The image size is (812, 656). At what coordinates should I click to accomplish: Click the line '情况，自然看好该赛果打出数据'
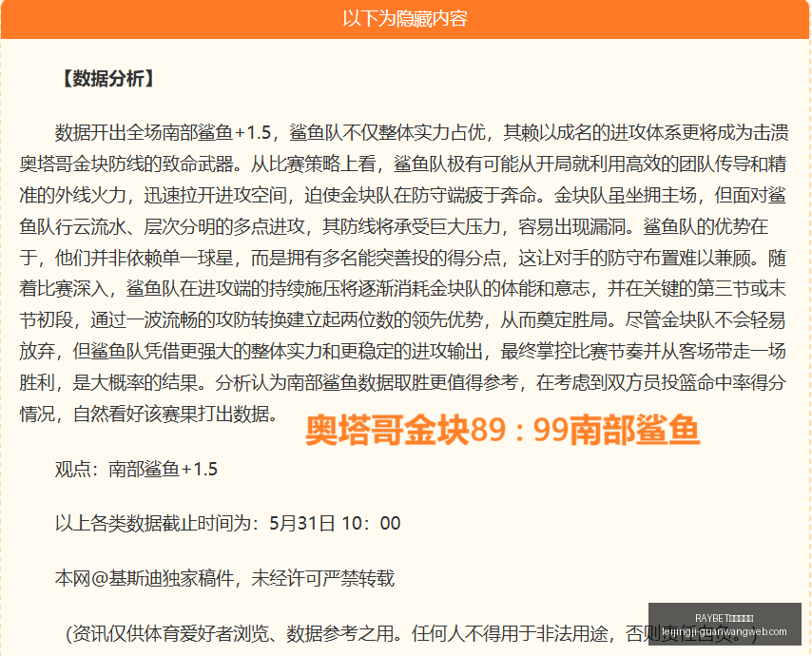[149, 414]
